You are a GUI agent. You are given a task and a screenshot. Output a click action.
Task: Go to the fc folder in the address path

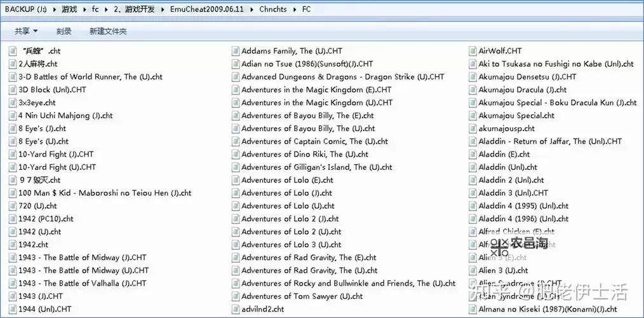coord(96,10)
